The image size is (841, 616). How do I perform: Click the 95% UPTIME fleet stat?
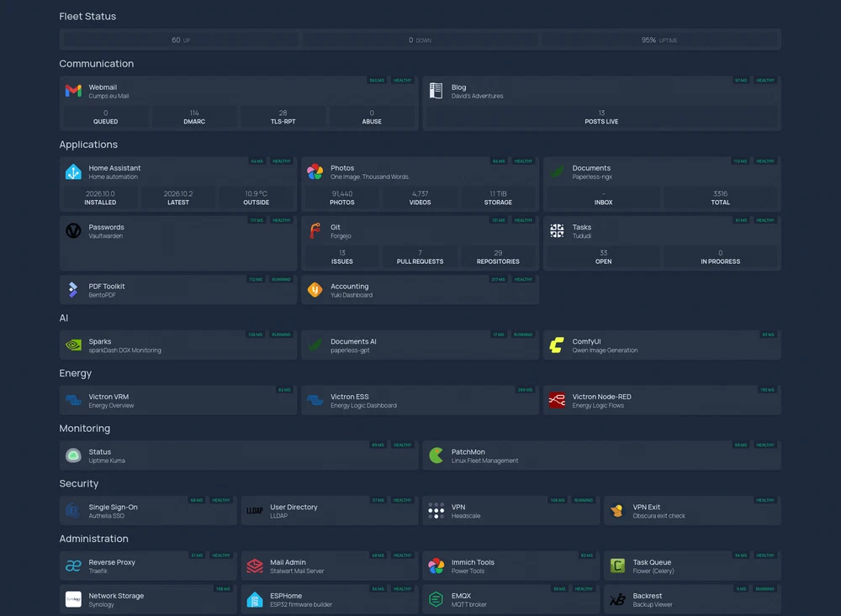point(659,39)
